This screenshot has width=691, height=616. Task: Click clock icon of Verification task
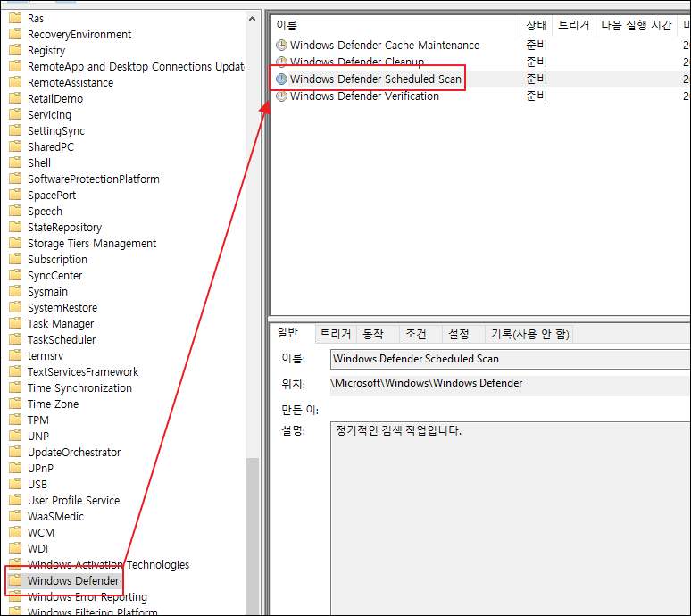point(281,96)
